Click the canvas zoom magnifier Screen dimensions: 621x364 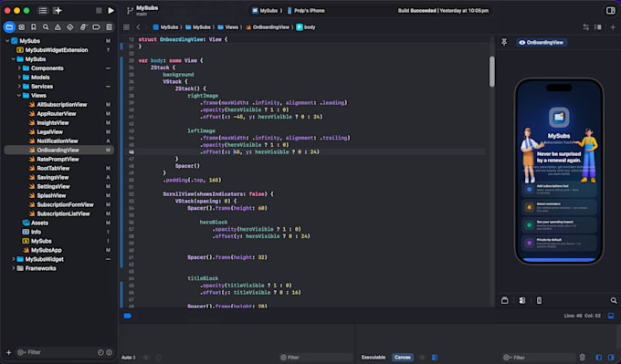tap(614, 301)
